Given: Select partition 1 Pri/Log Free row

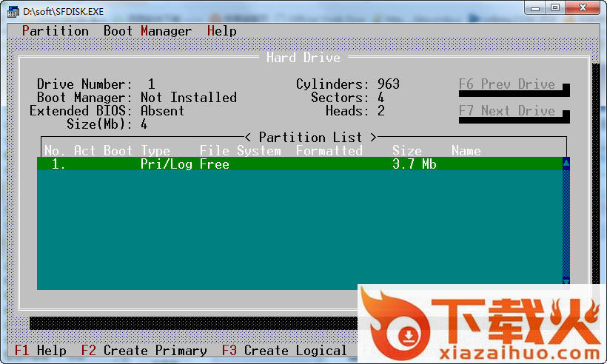Looking at the screenshot, I should point(296,164).
